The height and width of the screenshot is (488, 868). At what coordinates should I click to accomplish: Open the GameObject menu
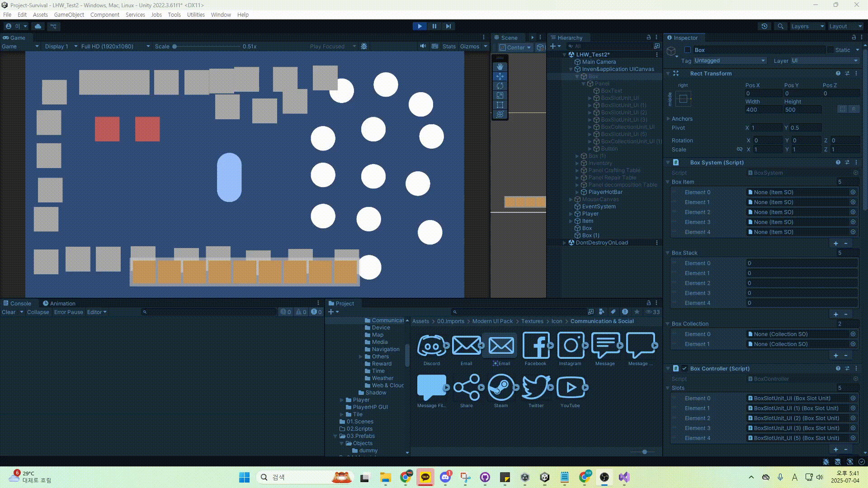69,14
